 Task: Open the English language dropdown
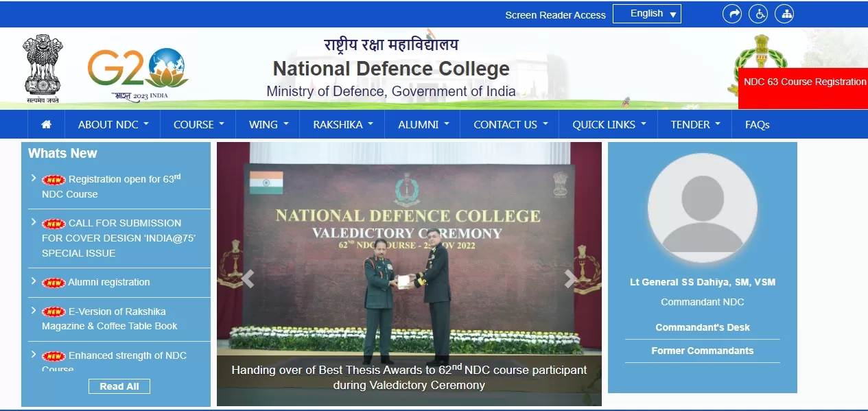click(646, 14)
